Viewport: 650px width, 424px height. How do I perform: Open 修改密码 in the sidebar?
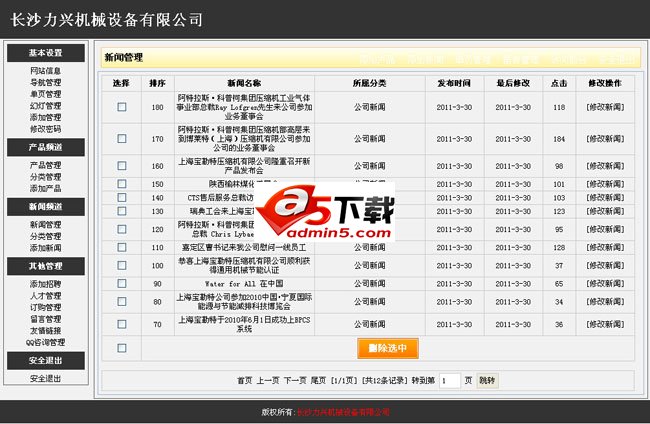[46, 129]
